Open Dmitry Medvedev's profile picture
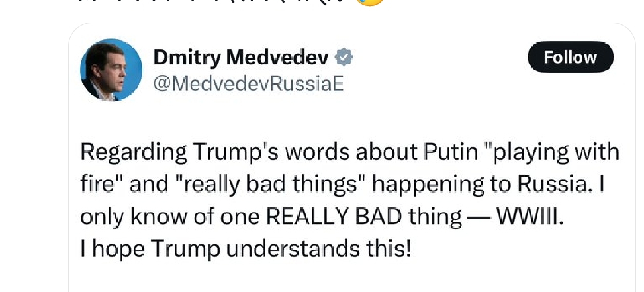The width and height of the screenshot is (644, 292). coord(111,70)
